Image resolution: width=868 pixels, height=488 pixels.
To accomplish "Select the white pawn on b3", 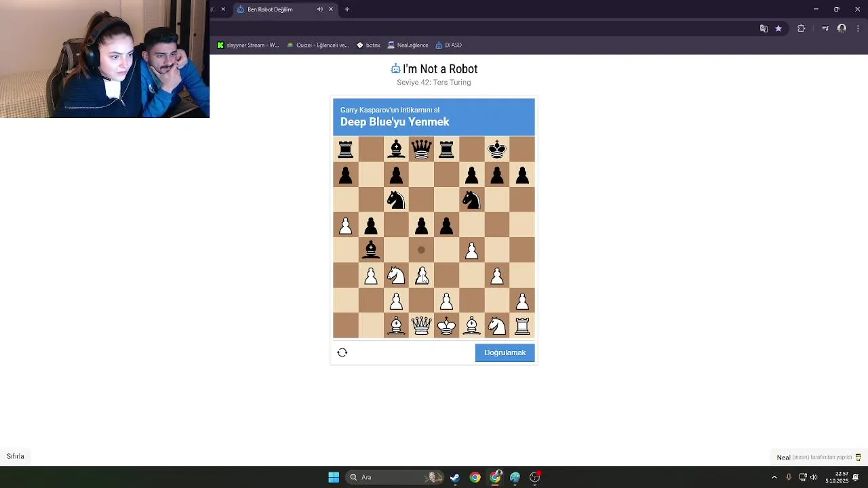I will click(x=371, y=275).
